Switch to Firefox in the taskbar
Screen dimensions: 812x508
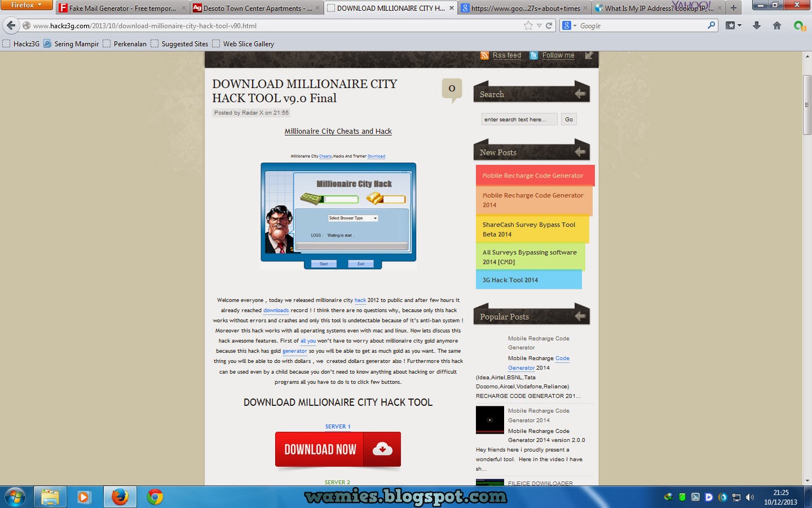(120, 497)
